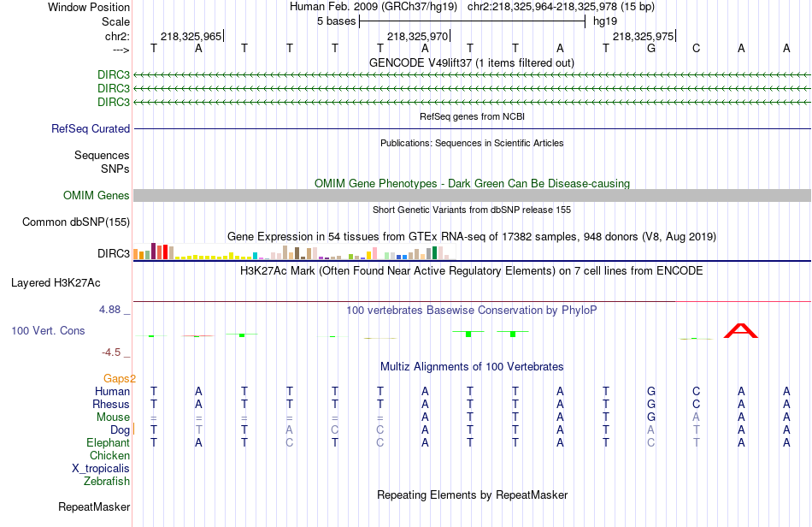Click the Chicken alignment row label
This screenshot has width=812, height=527.
(109, 455)
